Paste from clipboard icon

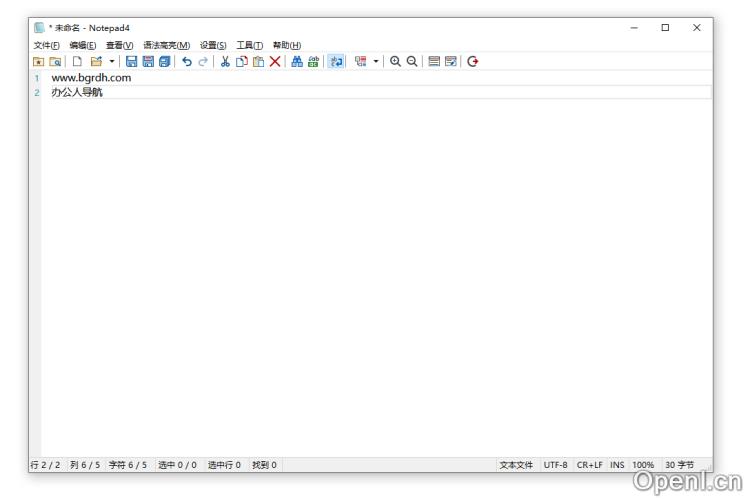pos(258,62)
